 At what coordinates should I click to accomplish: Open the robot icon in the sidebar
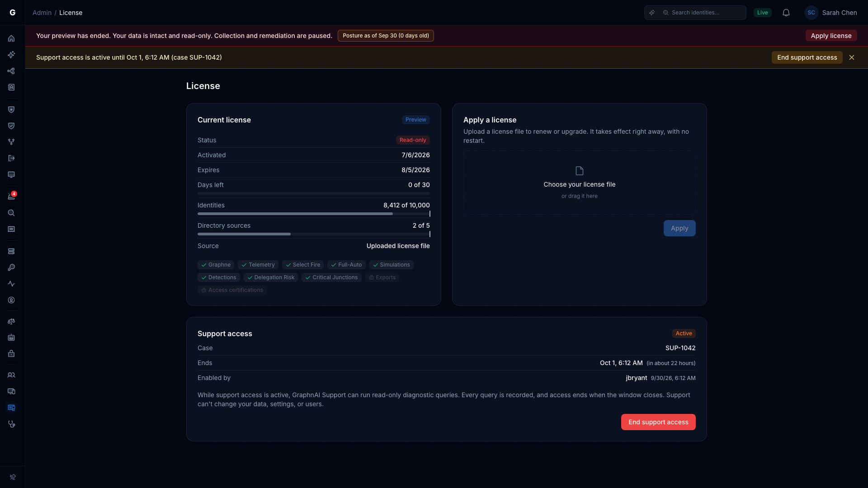(x=11, y=338)
